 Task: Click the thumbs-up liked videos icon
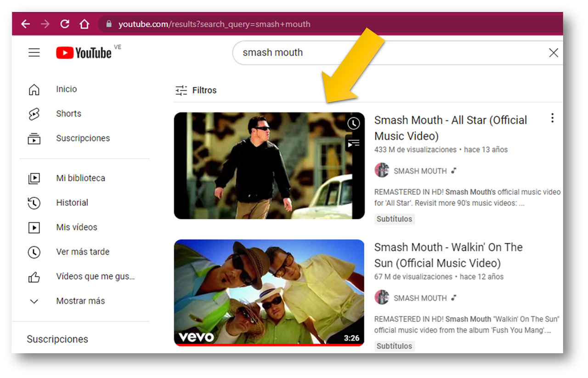click(x=34, y=276)
